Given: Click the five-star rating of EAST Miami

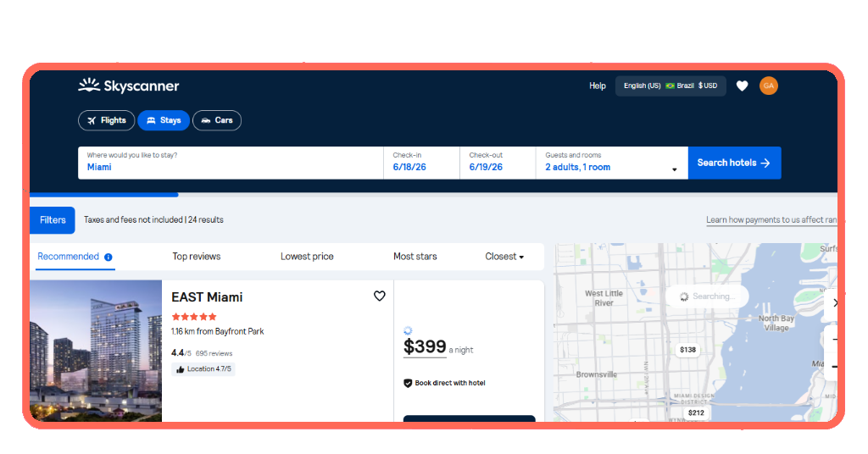Looking at the screenshot, I should coord(194,317).
